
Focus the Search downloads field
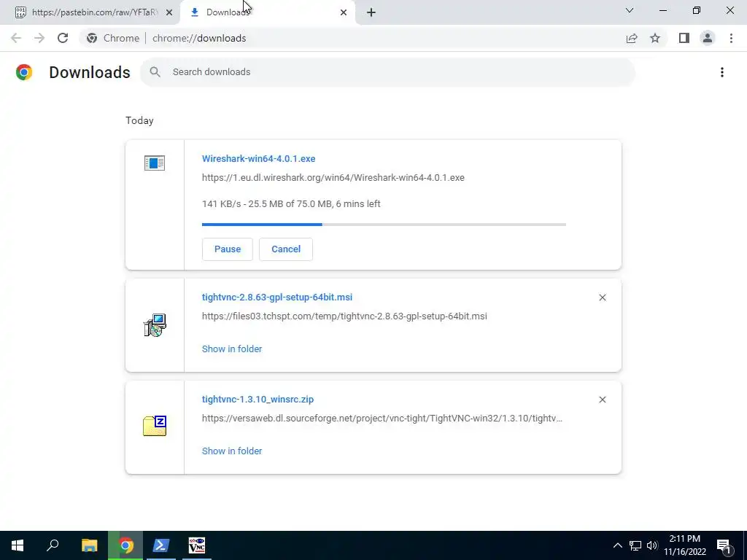click(x=388, y=72)
